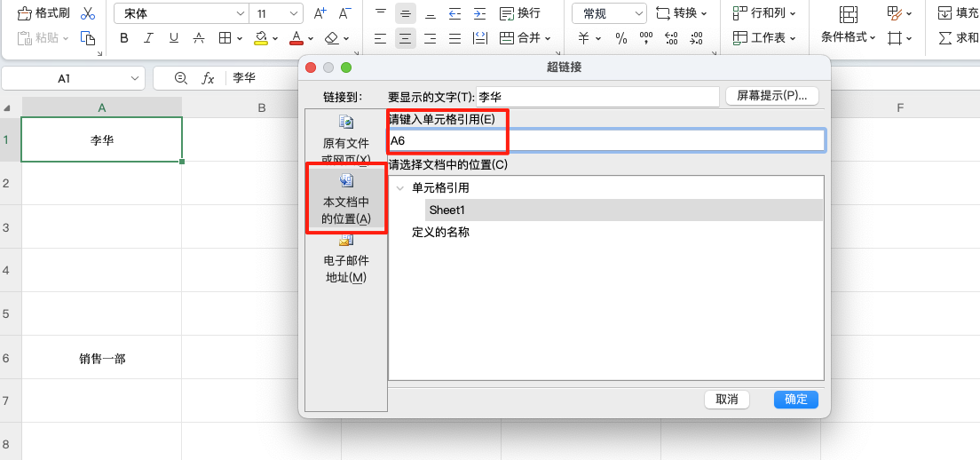Click the scissors Cut icon

(x=87, y=13)
